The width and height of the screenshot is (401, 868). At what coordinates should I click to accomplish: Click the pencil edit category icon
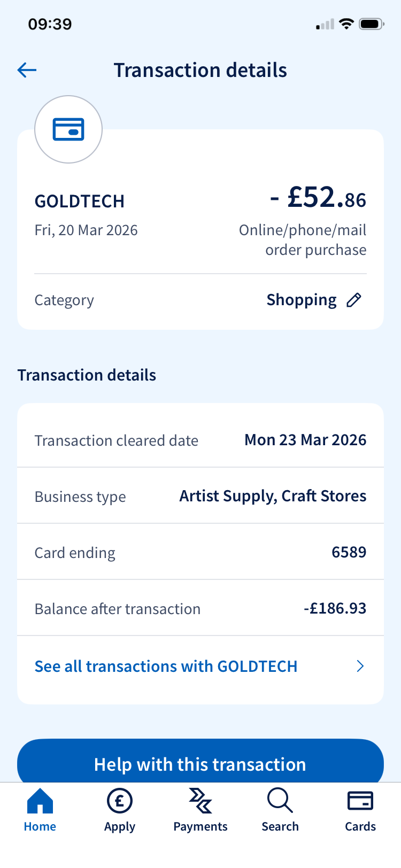tap(354, 300)
